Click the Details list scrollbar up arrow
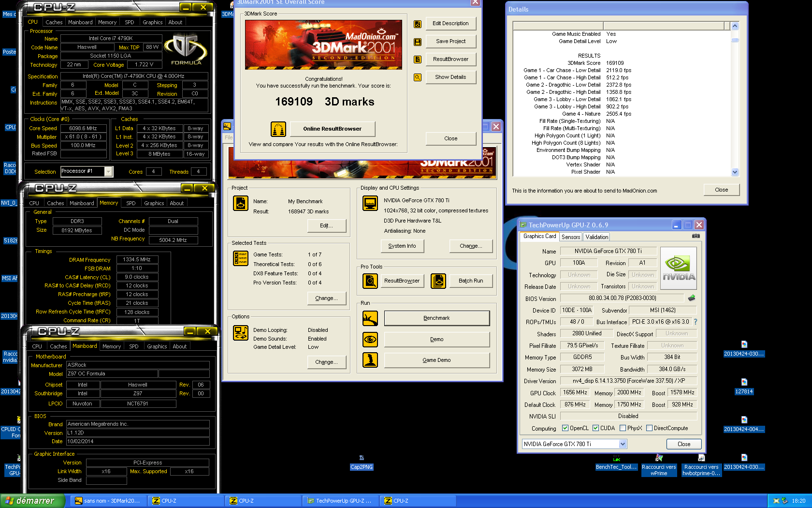Screen dimensions: 812x508 click(x=735, y=26)
